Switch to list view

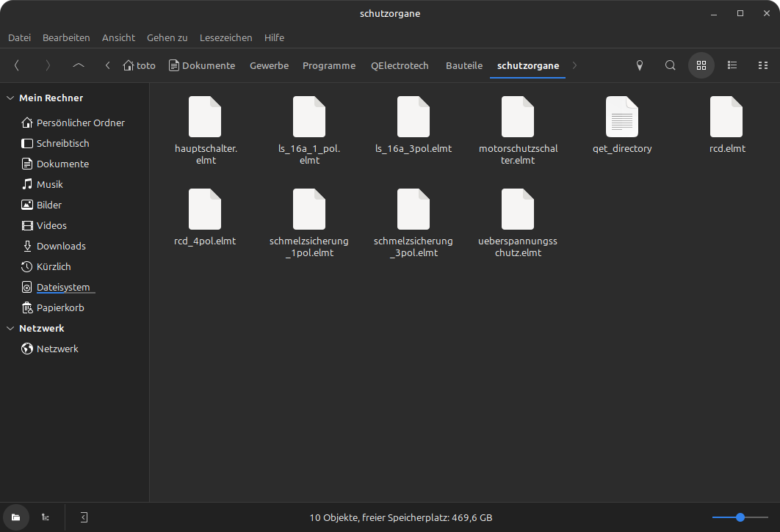(732, 65)
